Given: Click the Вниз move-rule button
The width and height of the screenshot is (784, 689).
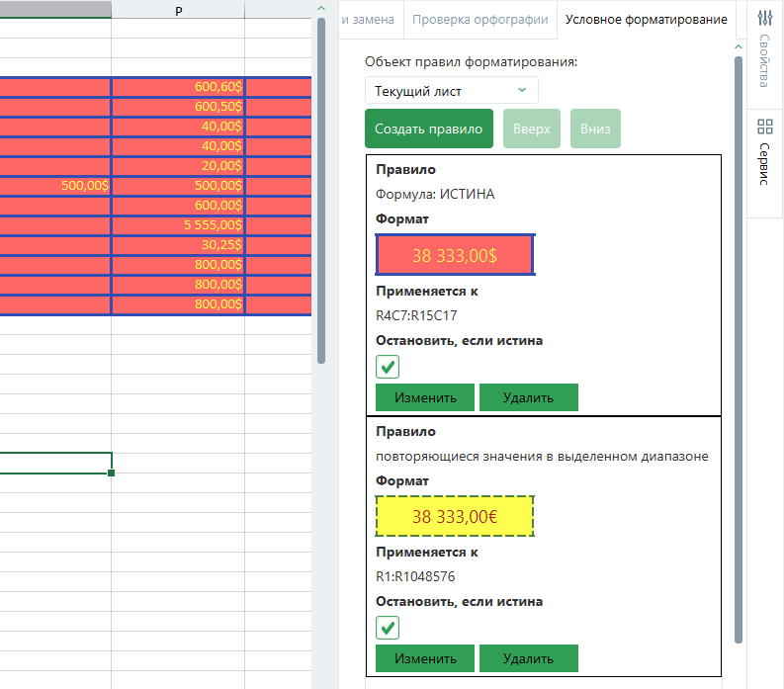Looking at the screenshot, I should (595, 129).
